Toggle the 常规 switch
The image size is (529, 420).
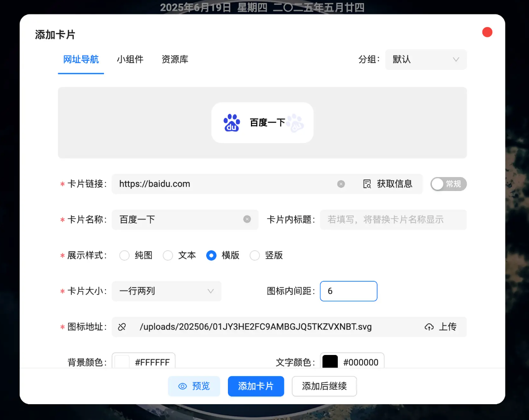[x=449, y=184]
